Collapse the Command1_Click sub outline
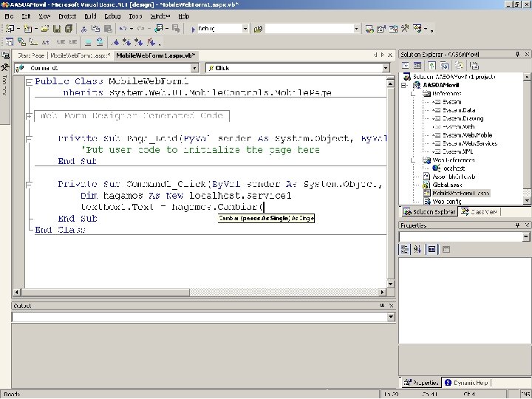This screenshot has height=399, width=532. 29,184
